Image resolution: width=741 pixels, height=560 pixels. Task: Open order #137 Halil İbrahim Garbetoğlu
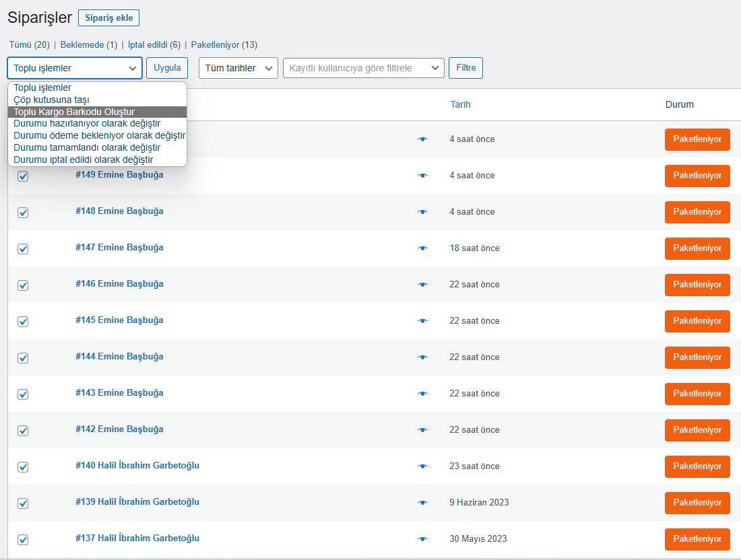(137, 538)
